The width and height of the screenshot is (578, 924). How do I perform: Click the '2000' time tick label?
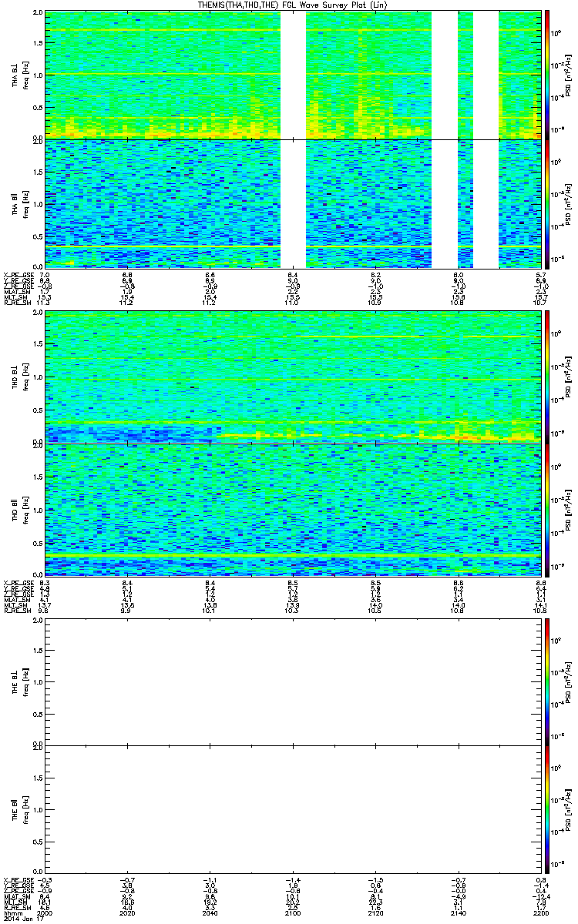coord(45,912)
